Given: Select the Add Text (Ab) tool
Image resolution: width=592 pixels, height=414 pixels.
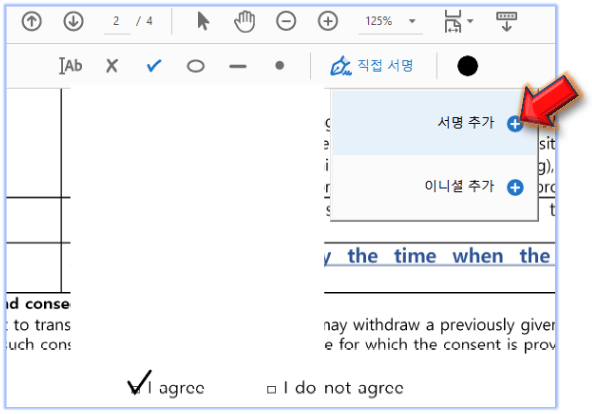Looking at the screenshot, I should pos(71,66).
